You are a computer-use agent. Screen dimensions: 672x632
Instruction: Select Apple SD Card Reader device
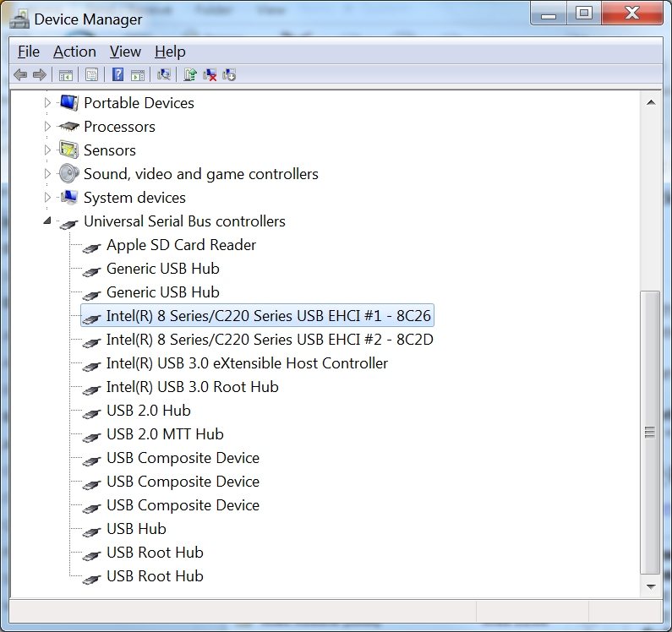point(181,245)
